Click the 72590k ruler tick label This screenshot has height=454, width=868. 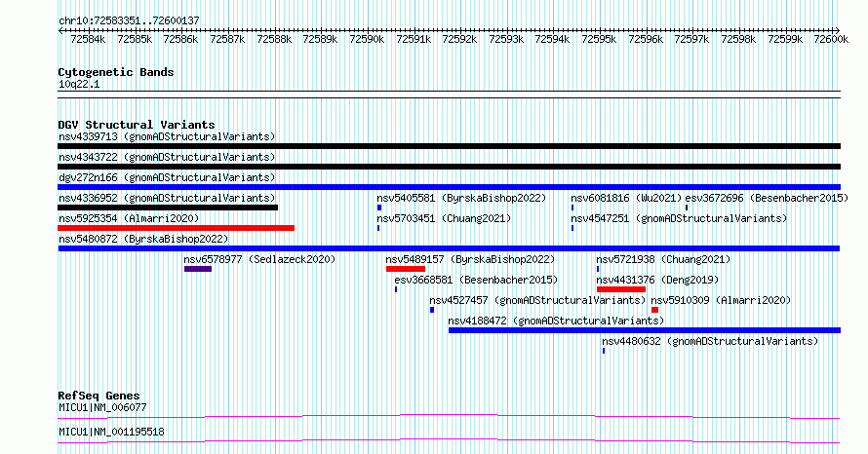click(367, 39)
